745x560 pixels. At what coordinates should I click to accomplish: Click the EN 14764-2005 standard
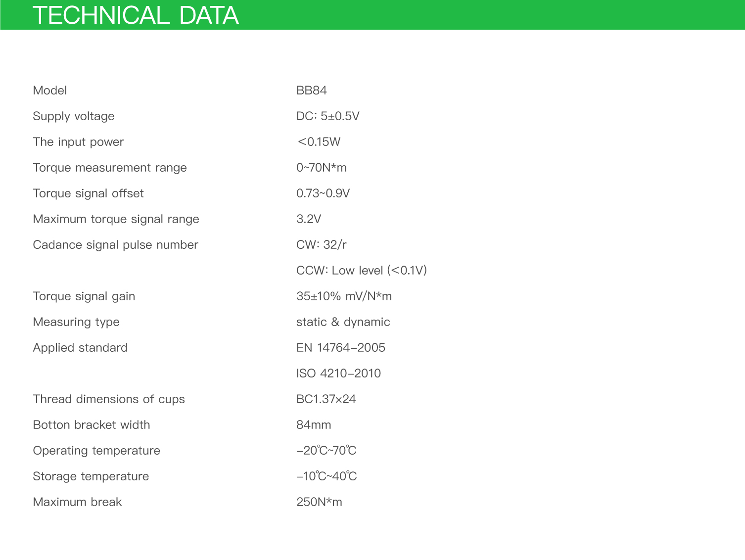[341, 348]
